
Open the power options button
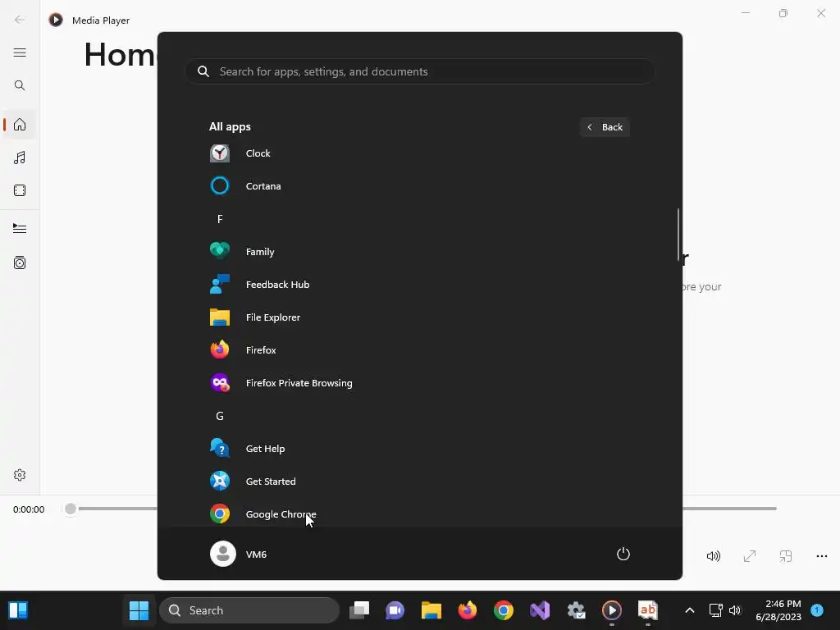click(x=623, y=554)
